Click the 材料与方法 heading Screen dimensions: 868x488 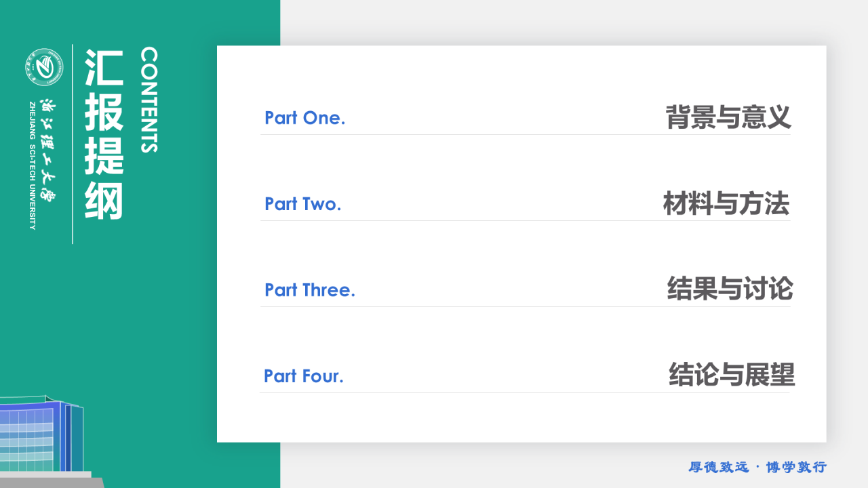click(726, 203)
